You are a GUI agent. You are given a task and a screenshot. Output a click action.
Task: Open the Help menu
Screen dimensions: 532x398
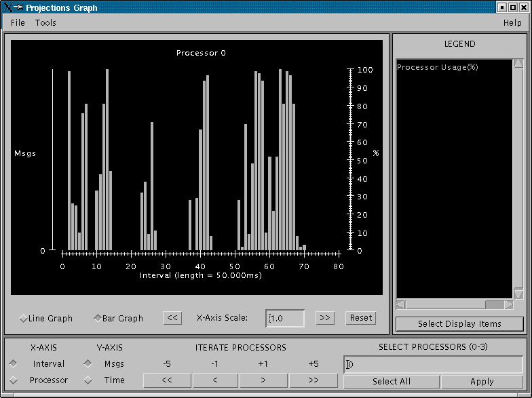[x=512, y=22]
